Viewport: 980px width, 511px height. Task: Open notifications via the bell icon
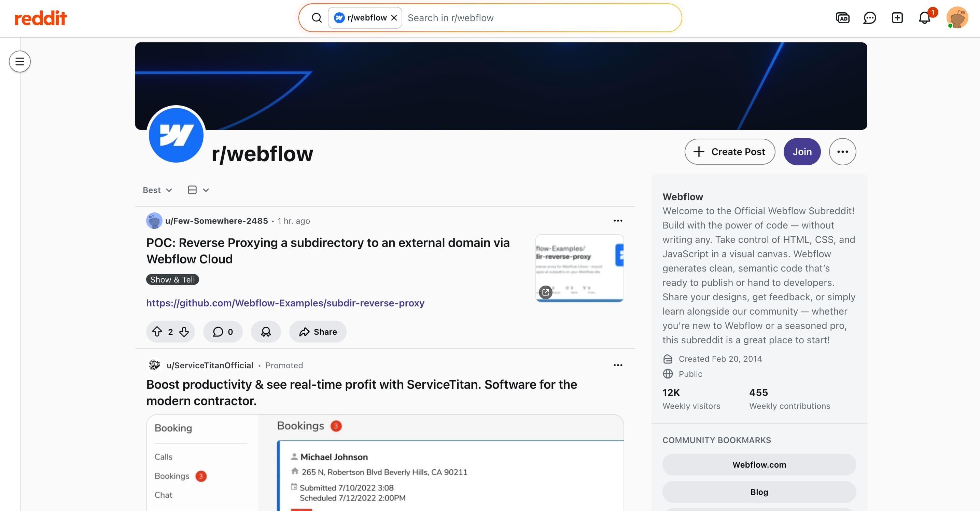click(924, 17)
